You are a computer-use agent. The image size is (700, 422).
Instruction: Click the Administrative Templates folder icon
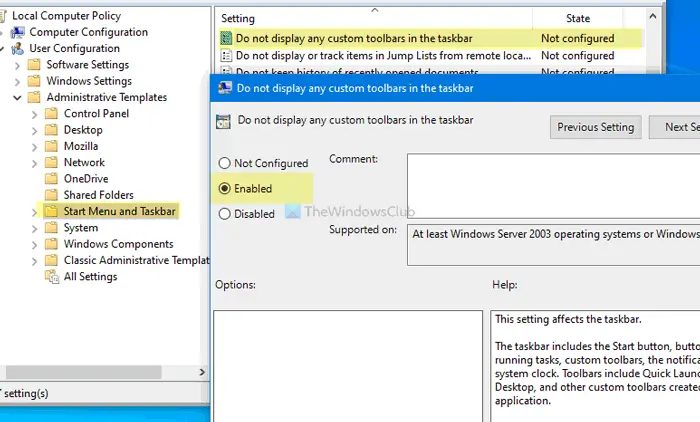click(34, 97)
